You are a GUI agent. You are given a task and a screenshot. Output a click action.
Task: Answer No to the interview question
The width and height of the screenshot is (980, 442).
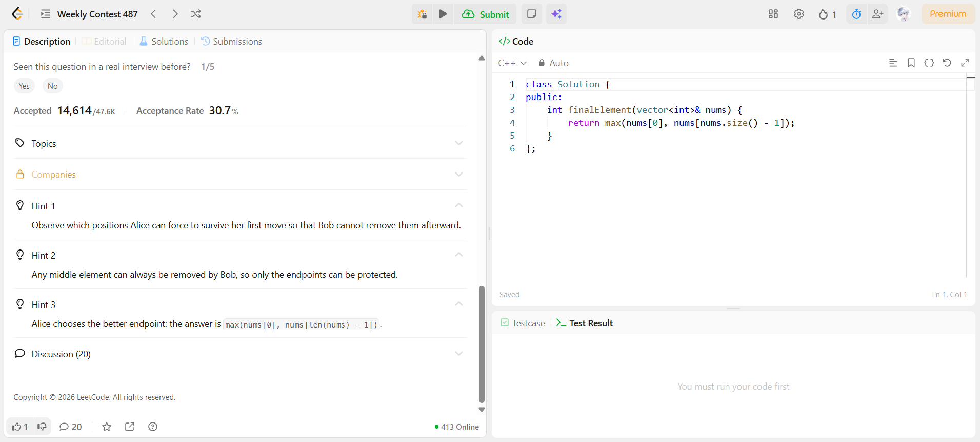click(x=52, y=86)
